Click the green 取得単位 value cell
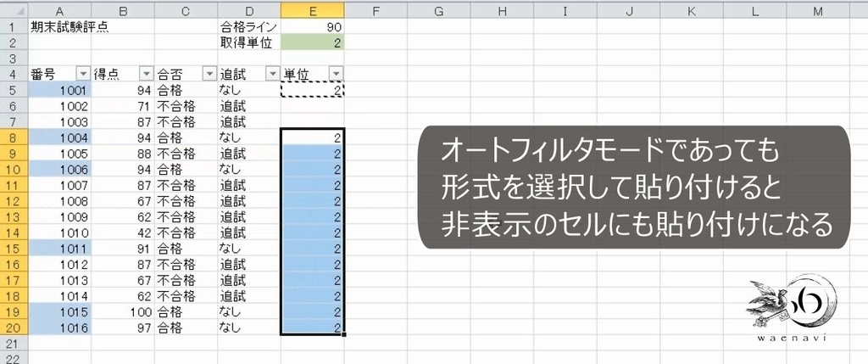 click(312, 42)
